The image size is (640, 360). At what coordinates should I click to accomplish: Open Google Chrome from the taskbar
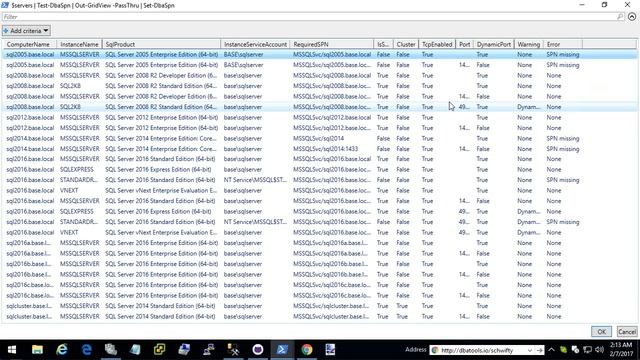pos(307,350)
